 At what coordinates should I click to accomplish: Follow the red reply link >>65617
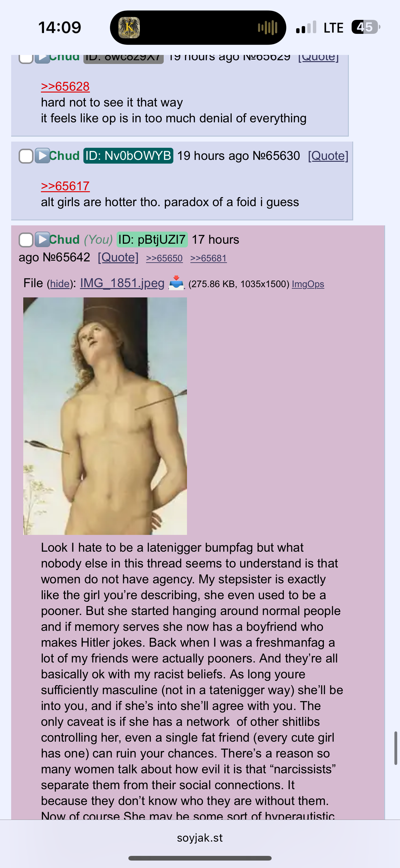(65, 186)
